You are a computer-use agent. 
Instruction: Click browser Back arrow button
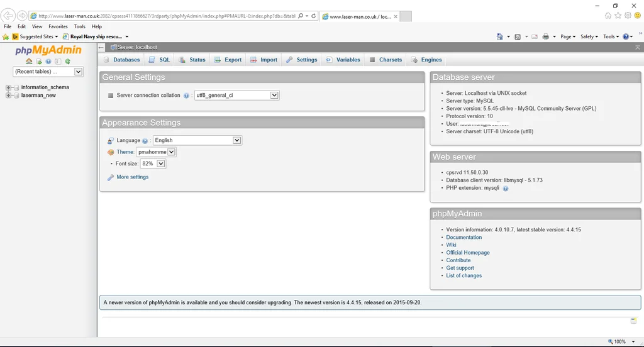pos(8,16)
